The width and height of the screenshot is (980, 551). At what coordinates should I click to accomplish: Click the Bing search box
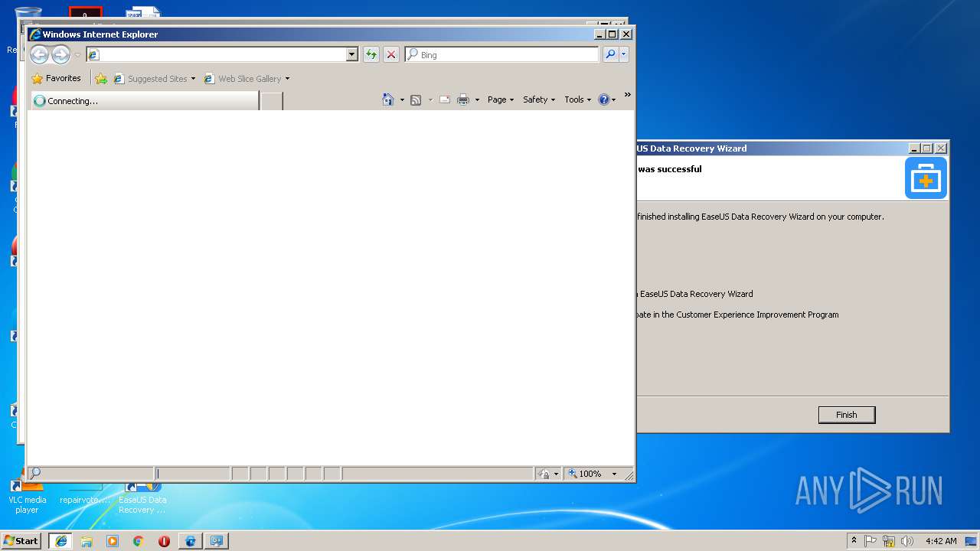tap(501, 54)
